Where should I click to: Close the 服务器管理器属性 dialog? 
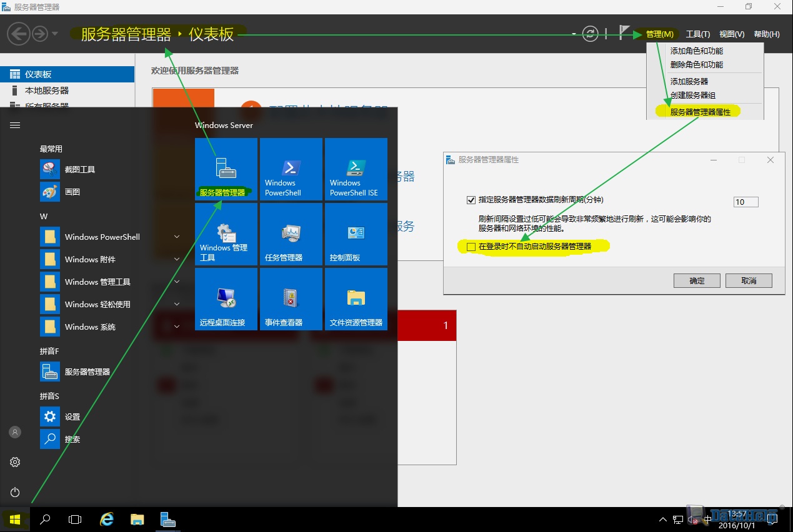point(771,160)
